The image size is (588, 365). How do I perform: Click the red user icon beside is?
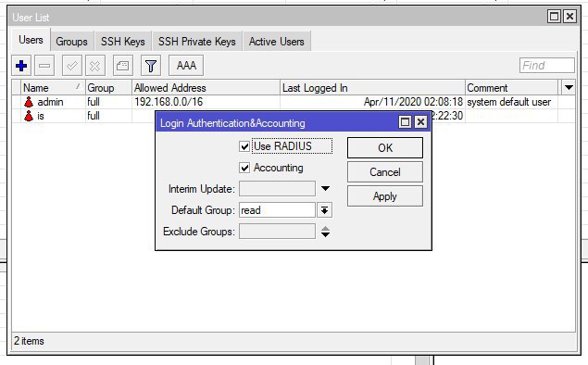point(29,116)
